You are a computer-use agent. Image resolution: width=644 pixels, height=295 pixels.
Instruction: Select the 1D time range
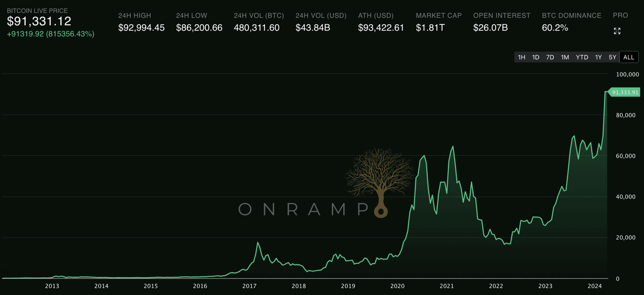pyautogui.click(x=536, y=57)
